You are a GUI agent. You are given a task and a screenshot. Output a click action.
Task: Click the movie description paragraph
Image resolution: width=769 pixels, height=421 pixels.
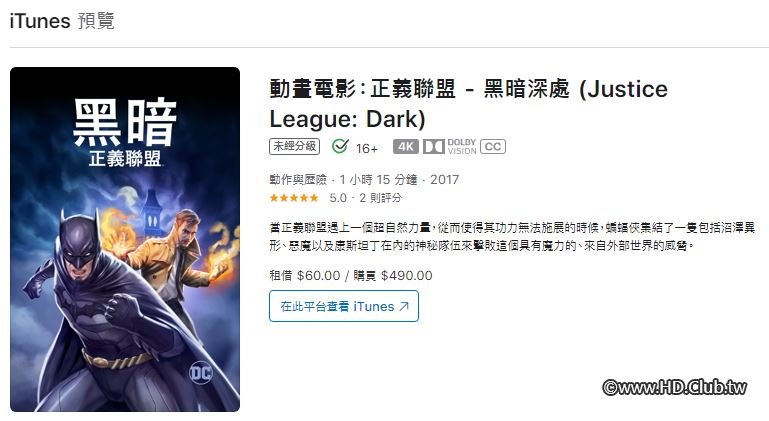[x=512, y=236]
